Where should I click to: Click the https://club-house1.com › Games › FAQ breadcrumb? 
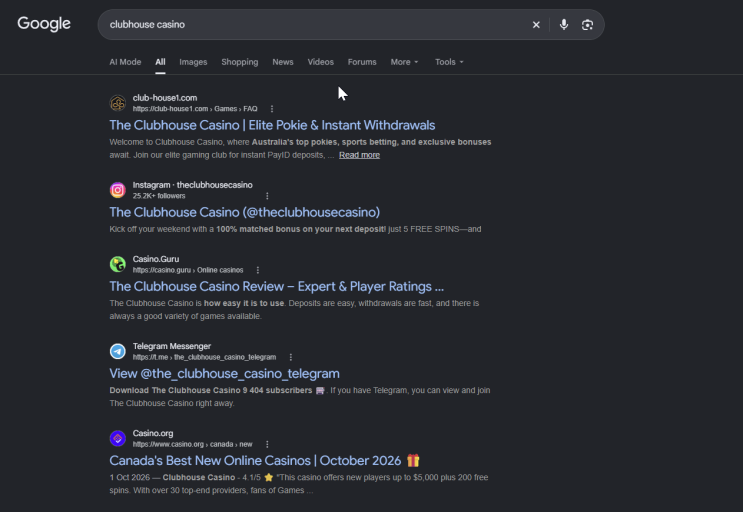pyautogui.click(x=195, y=109)
